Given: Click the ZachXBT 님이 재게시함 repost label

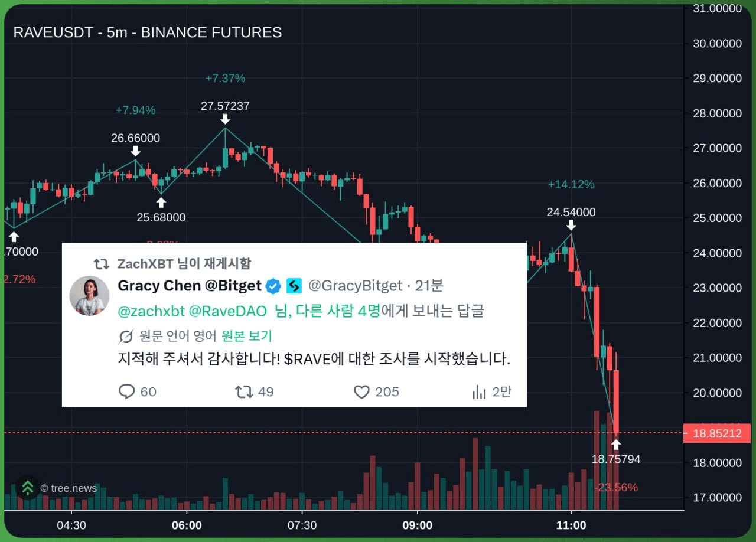Looking at the screenshot, I should click(184, 263).
